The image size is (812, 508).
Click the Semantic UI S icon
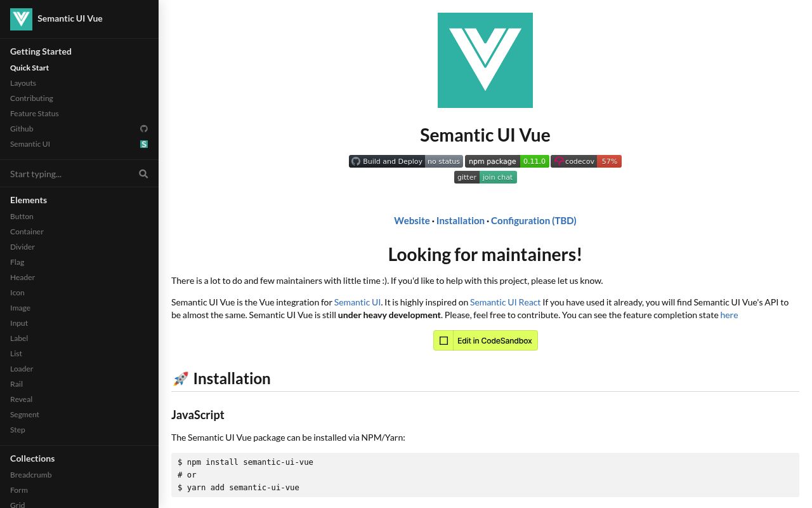(x=144, y=144)
